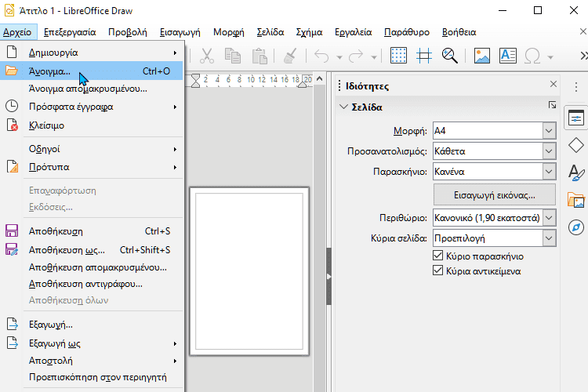The image size is (588, 392).
Task: Open the Εισαγωγή menu
Action: [180, 32]
